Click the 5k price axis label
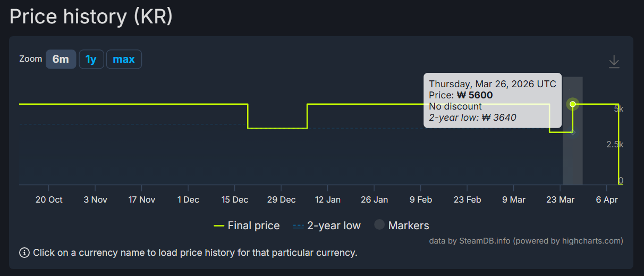The image size is (644, 276). (x=618, y=108)
